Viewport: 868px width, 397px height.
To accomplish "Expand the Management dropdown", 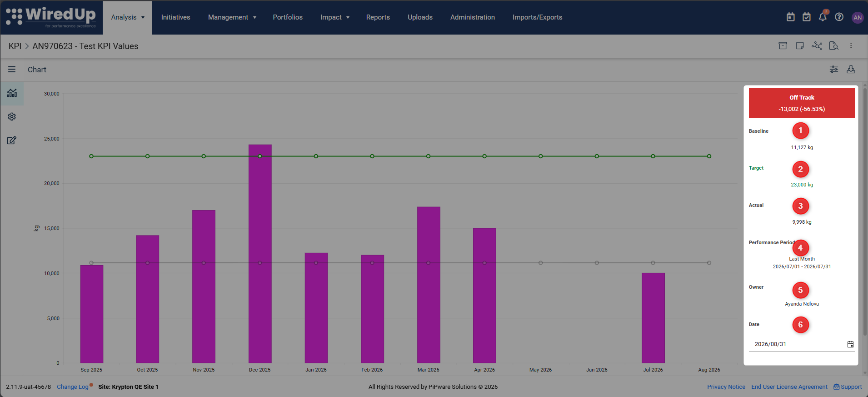I will tap(232, 17).
